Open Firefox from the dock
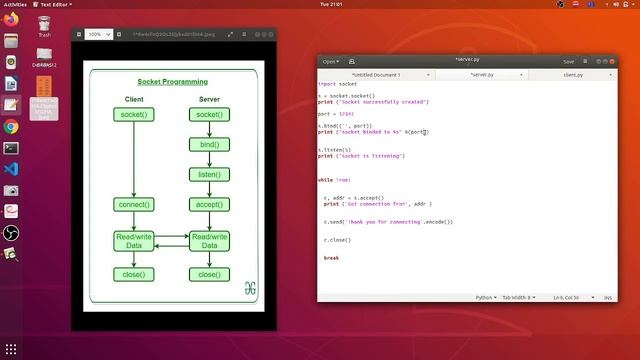640x360 pixels. pos(11,19)
